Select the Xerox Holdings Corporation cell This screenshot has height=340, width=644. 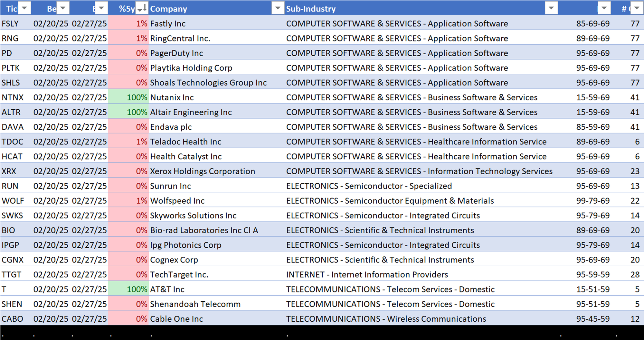point(217,171)
